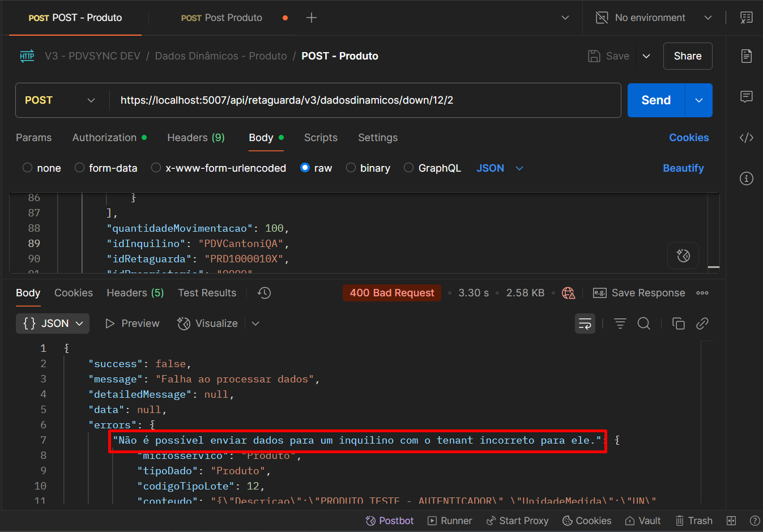This screenshot has width=763, height=532.
Task: Open the JSON raw format dropdown
Action: (x=500, y=168)
